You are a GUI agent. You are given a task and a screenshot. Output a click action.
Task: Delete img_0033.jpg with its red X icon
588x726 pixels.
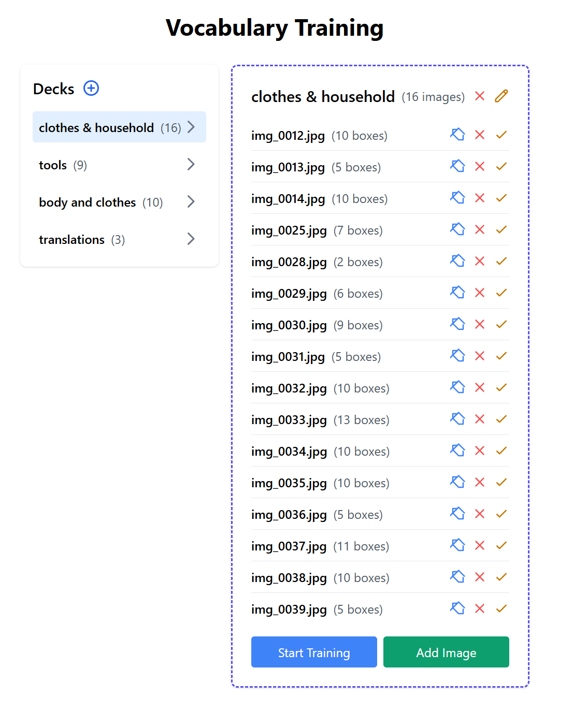click(x=480, y=419)
